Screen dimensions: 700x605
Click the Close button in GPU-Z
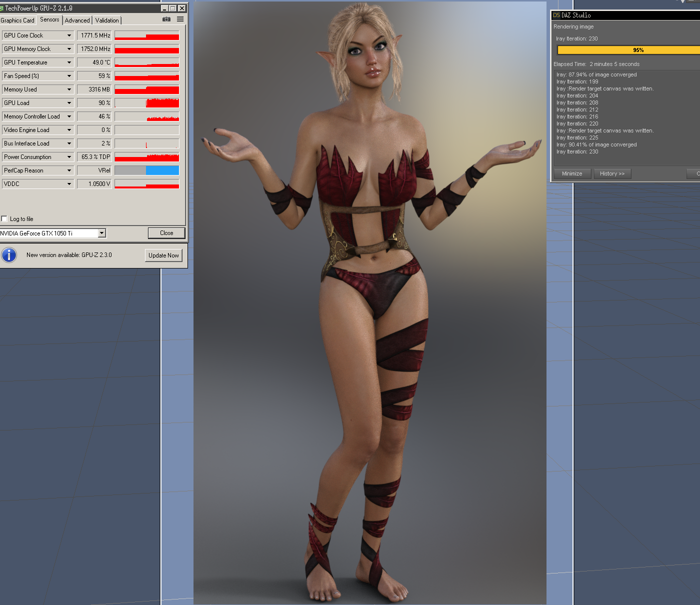click(166, 233)
